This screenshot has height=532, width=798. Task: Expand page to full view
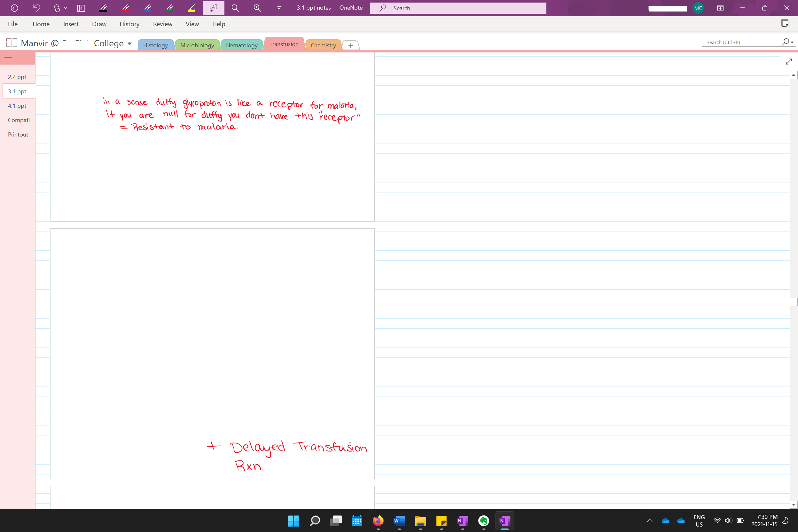coord(789,61)
